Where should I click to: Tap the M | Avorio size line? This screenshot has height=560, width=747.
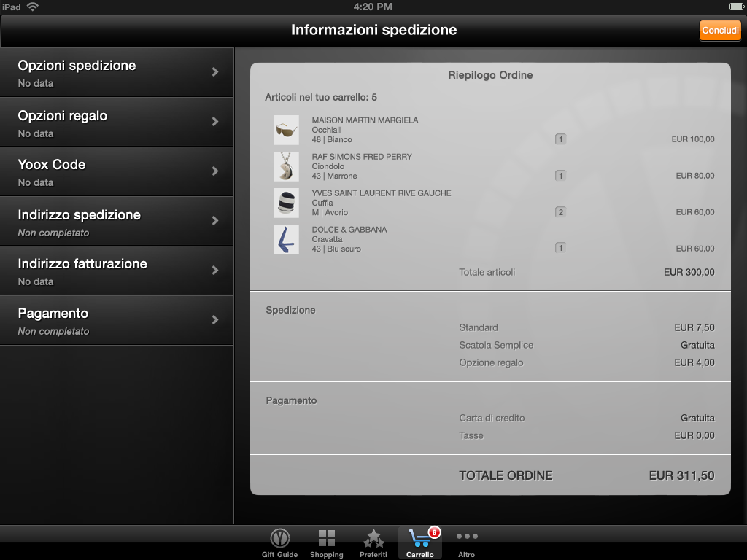click(x=330, y=212)
